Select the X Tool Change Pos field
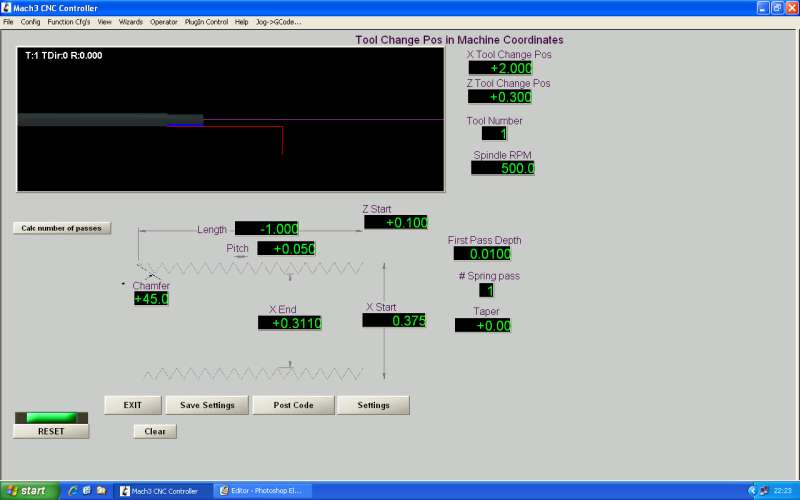 (x=500, y=68)
